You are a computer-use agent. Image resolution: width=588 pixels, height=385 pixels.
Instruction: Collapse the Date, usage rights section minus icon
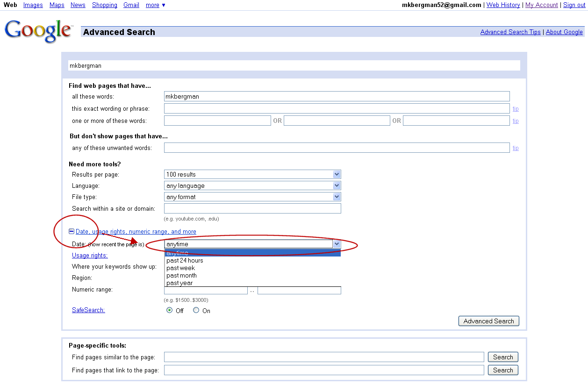click(72, 231)
